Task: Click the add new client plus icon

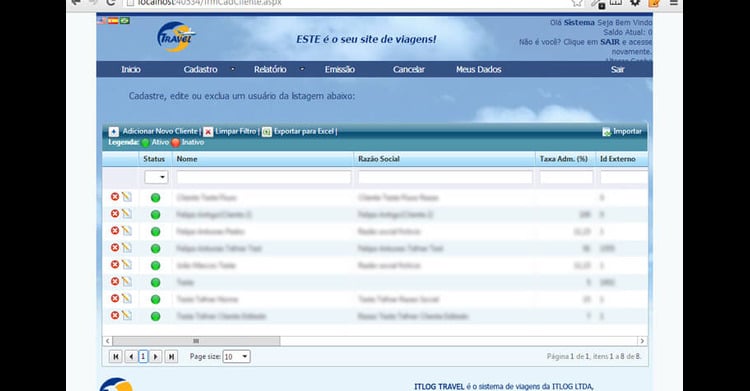Action: [x=114, y=132]
